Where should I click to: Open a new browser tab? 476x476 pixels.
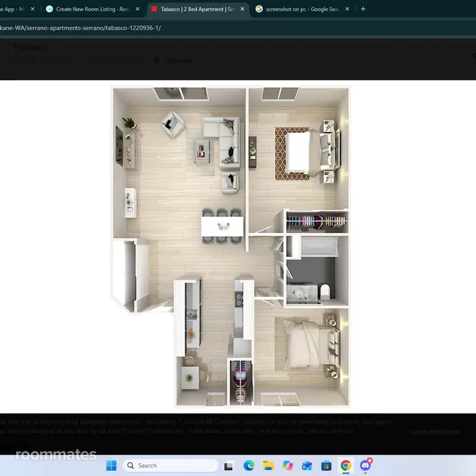tap(363, 9)
